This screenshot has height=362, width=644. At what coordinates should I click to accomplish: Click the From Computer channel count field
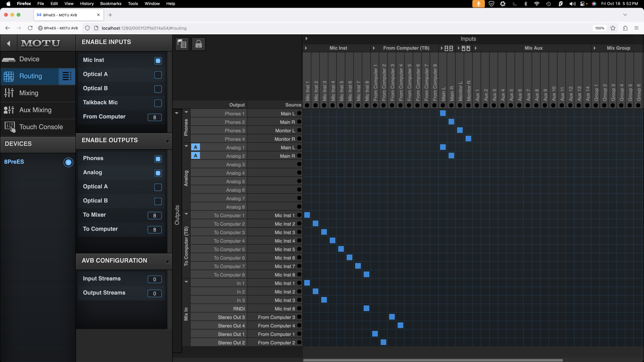pos(155,117)
